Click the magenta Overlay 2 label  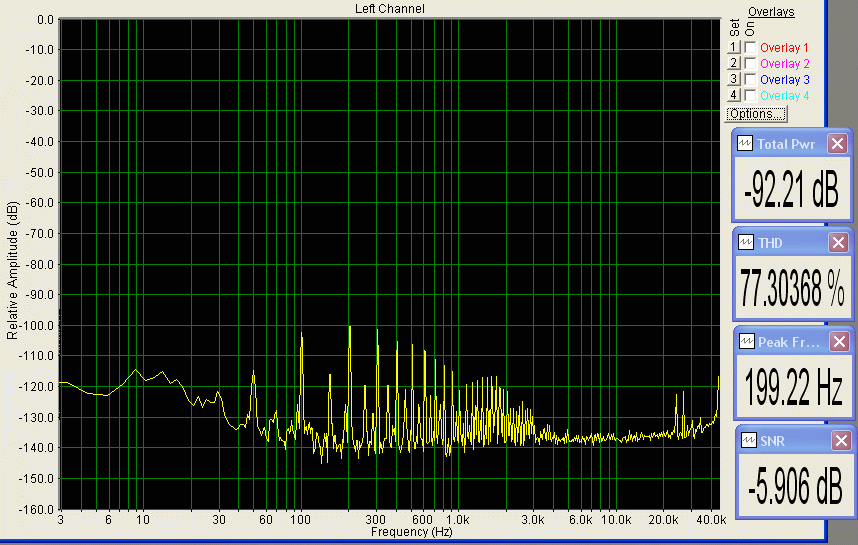coord(784,63)
